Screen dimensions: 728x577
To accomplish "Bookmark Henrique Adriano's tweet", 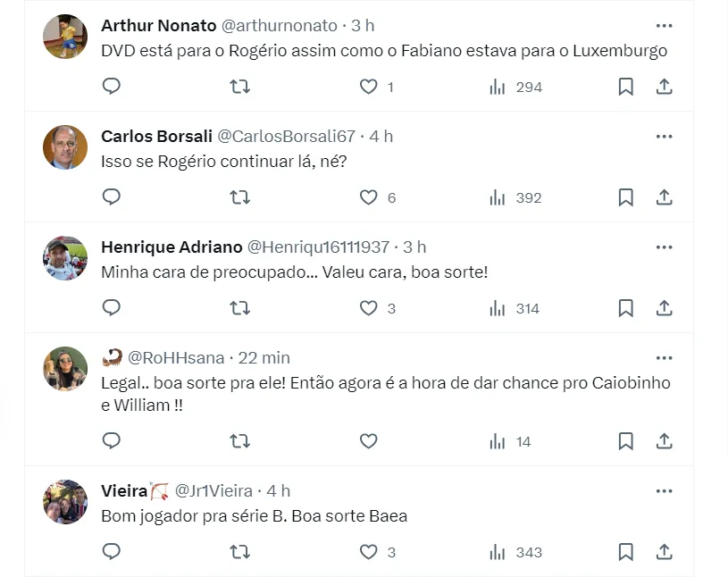I will (626, 308).
